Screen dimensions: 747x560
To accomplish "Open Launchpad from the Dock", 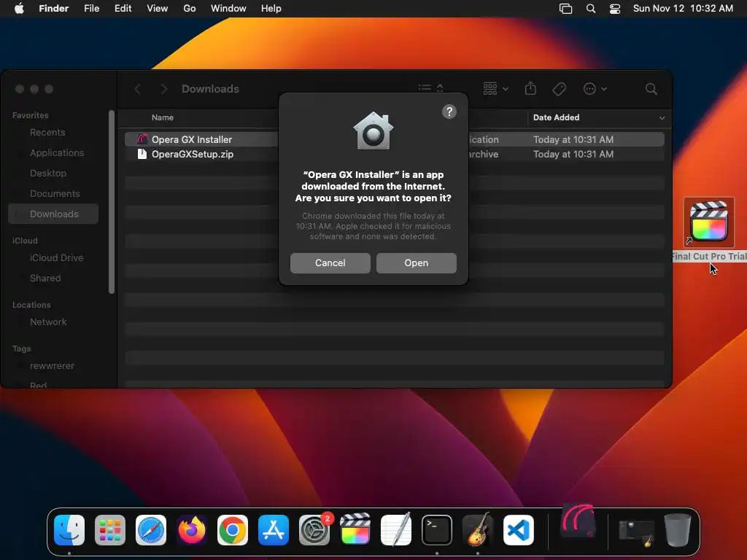I will 110,530.
